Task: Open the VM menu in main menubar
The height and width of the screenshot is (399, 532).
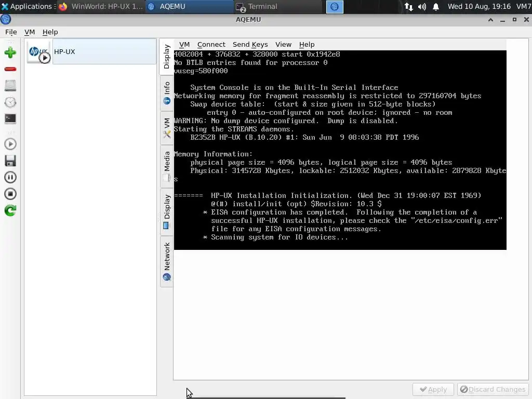Action: (30, 32)
